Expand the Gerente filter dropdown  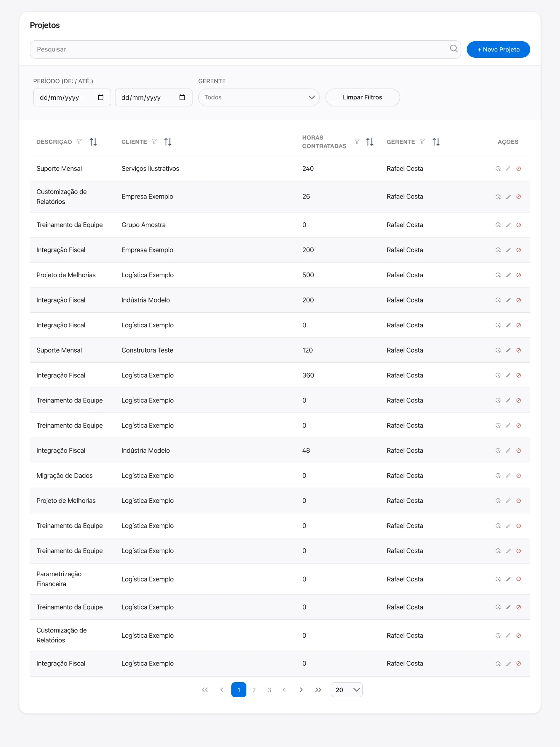259,97
